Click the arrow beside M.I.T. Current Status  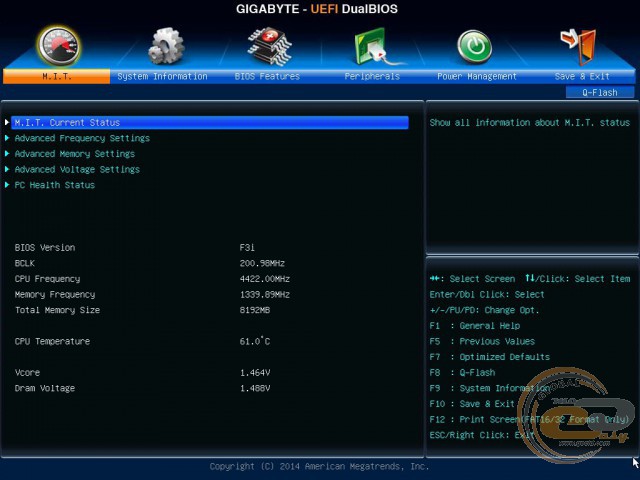pyautogui.click(x=7, y=122)
